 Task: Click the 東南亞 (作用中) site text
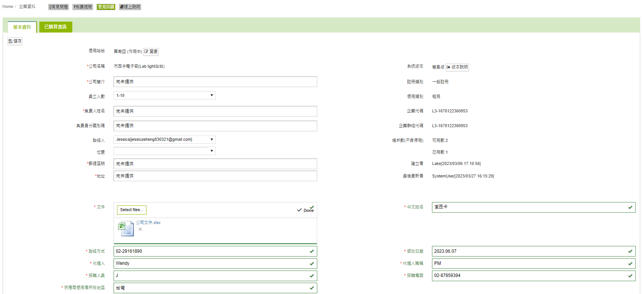click(x=128, y=51)
